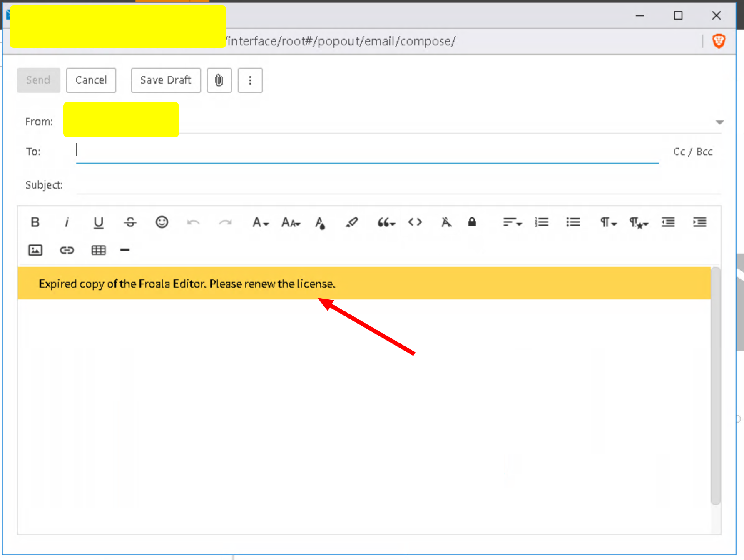Image resolution: width=744 pixels, height=560 pixels.
Task: Open the font size dropdown
Action: (291, 222)
